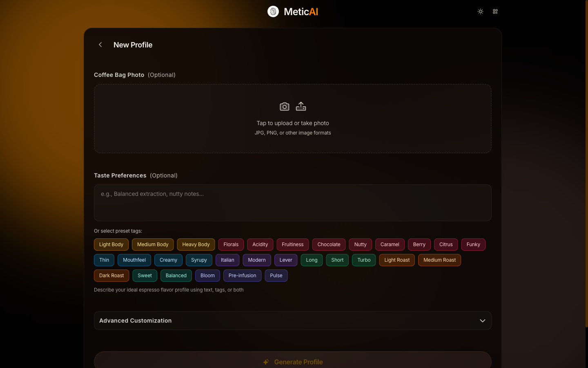Image resolution: width=588 pixels, height=368 pixels.
Task: Select the Light Body tag
Action: pos(111,245)
